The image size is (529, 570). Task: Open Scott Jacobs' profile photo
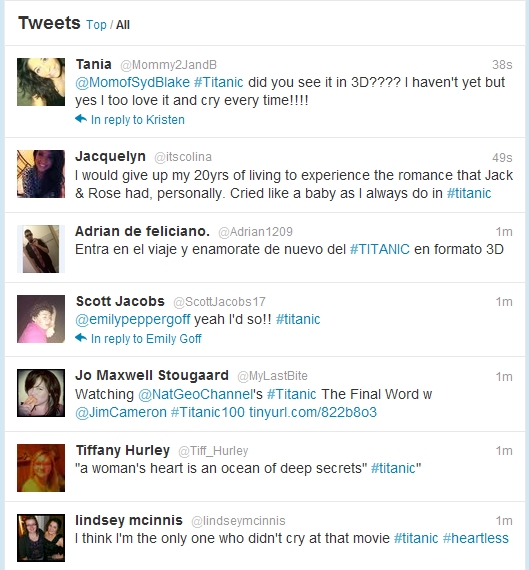pyautogui.click(x=41, y=319)
